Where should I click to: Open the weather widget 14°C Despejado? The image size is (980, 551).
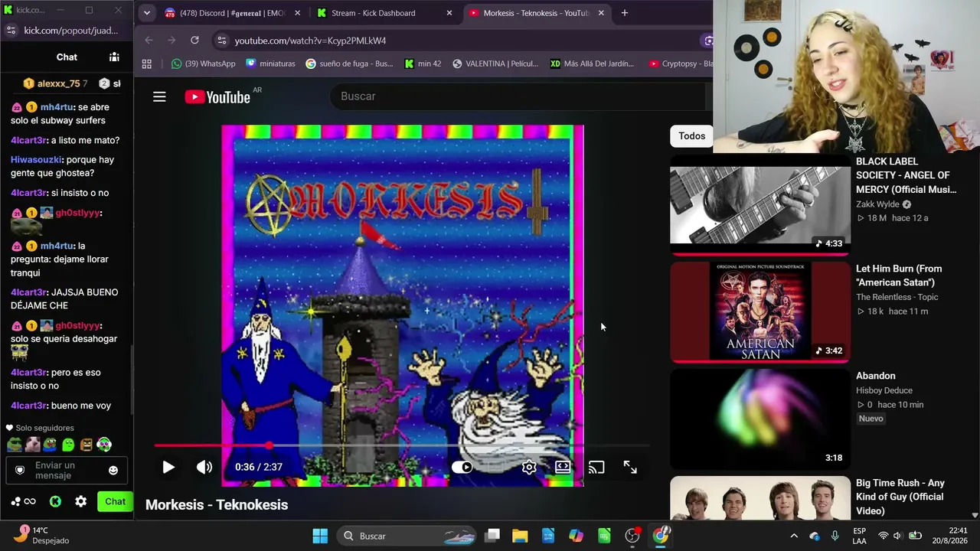(41, 536)
